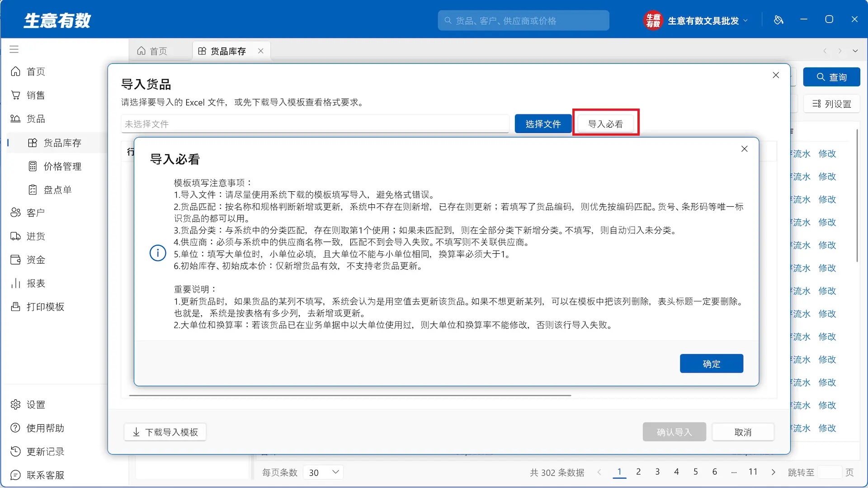The height and width of the screenshot is (488, 868).
Task: Click the horizontal scrollbar in import dialog
Action: tap(350, 395)
